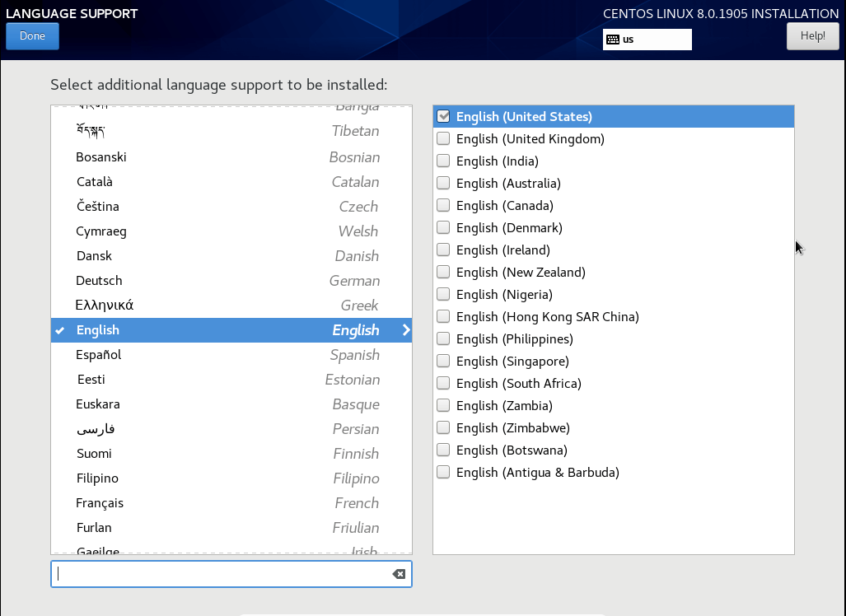The image size is (846, 616).
Task: Check English (Australia) locale
Action: pyautogui.click(x=443, y=183)
